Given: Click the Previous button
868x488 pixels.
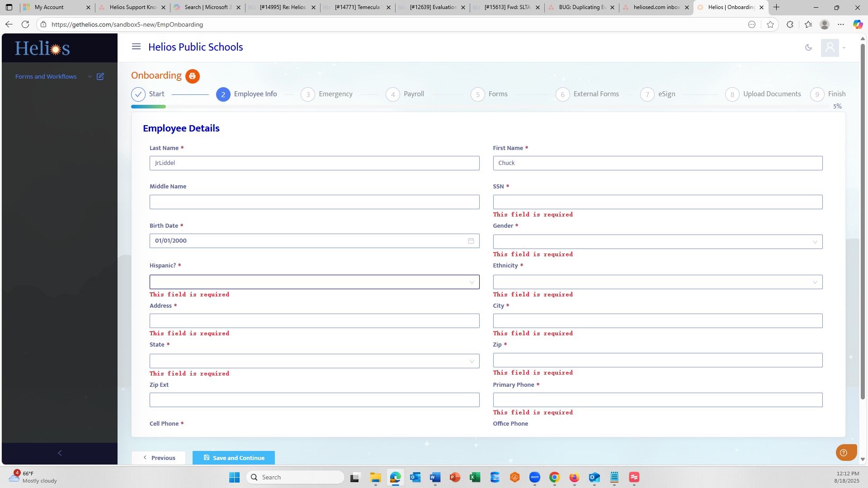Looking at the screenshot, I should (158, 458).
